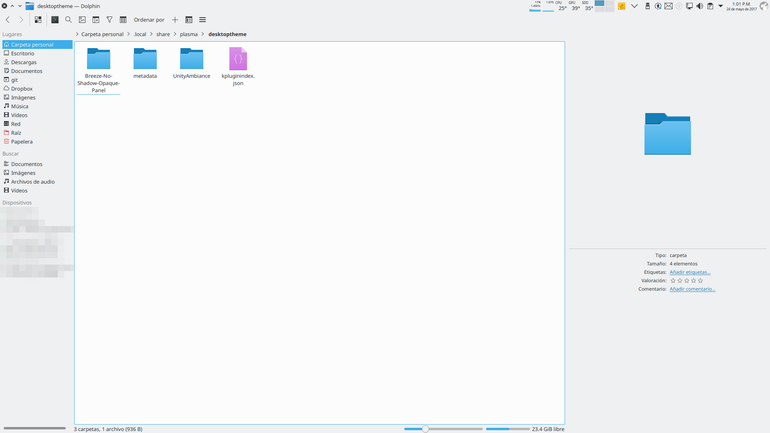
Task: Open the embedded terminal panel
Action: (x=55, y=20)
